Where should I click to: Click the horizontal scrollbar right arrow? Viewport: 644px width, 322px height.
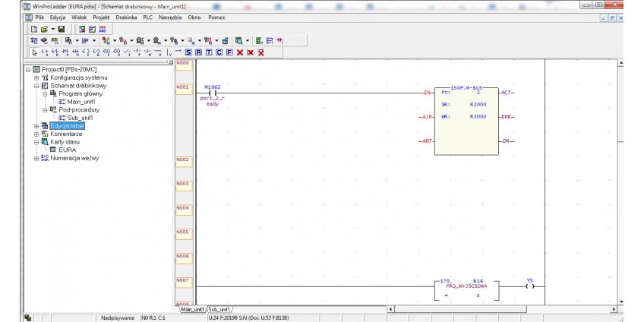tap(614, 310)
